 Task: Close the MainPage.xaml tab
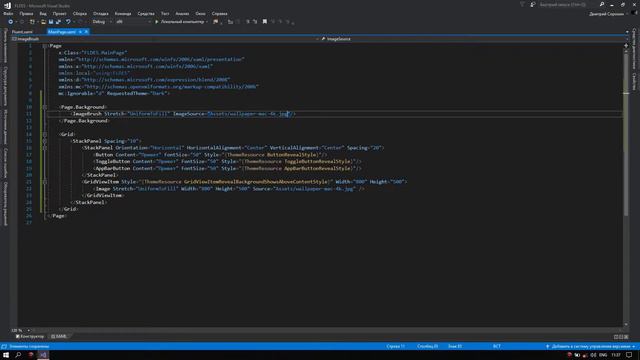point(86,32)
